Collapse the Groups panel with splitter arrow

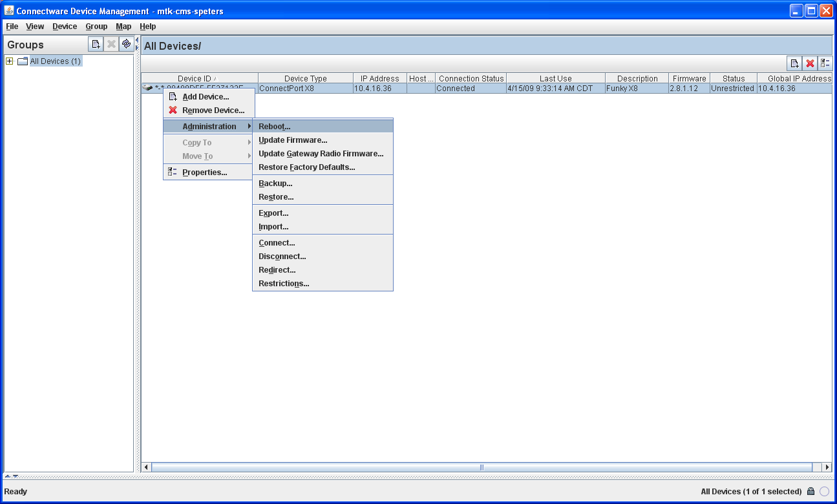click(137, 40)
